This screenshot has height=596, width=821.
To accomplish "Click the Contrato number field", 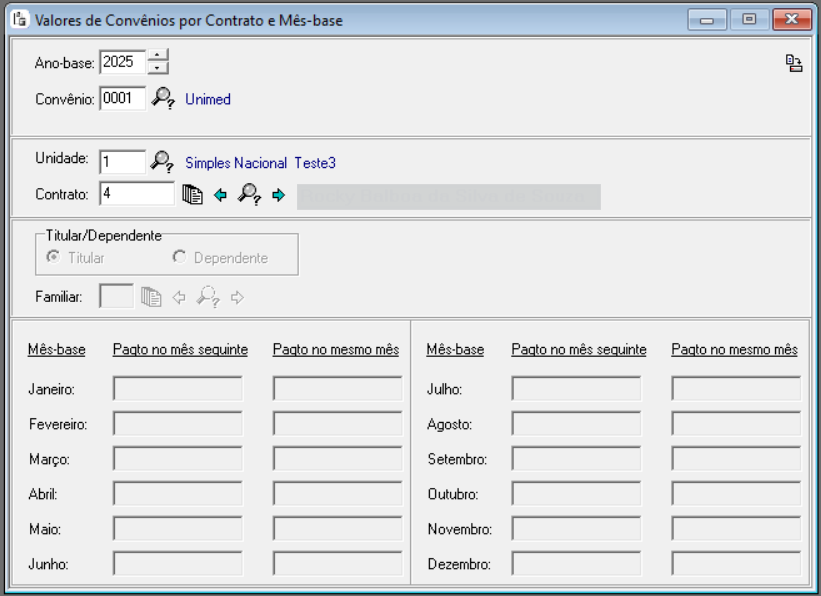I will click(137, 194).
